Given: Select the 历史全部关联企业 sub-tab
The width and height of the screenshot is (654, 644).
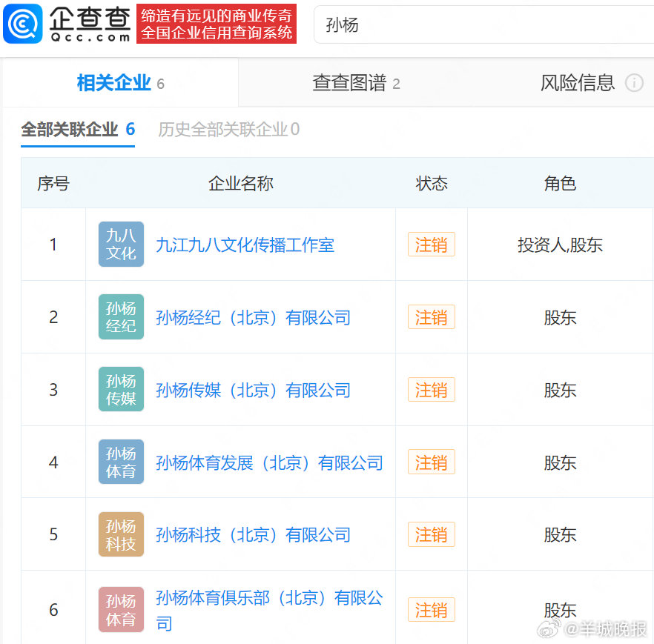Looking at the screenshot, I should [228, 130].
